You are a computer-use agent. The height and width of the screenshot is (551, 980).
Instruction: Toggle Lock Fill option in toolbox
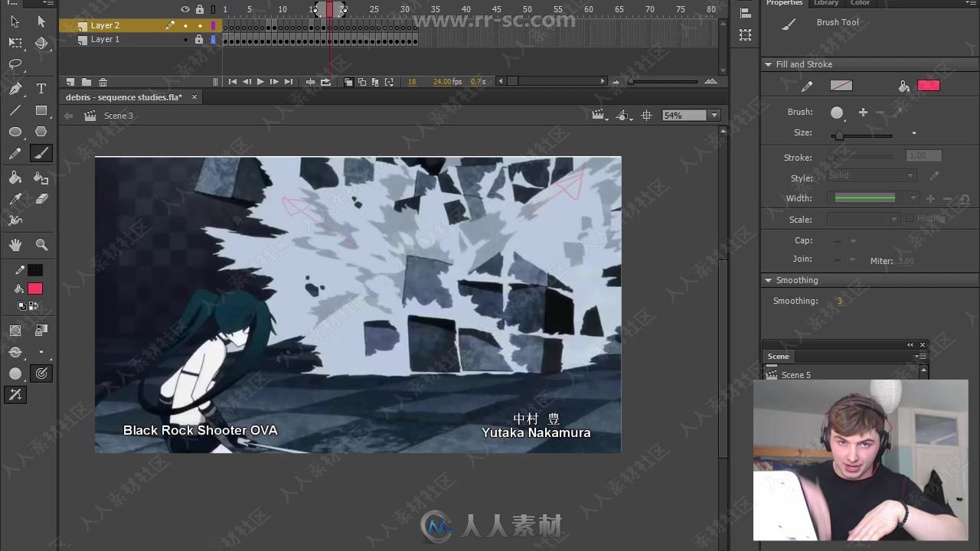tap(41, 331)
